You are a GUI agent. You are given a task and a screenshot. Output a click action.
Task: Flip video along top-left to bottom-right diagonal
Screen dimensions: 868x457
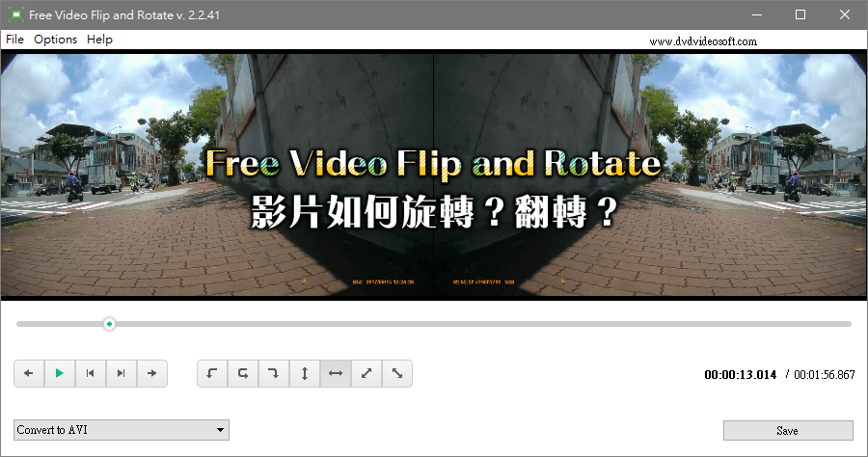point(397,373)
